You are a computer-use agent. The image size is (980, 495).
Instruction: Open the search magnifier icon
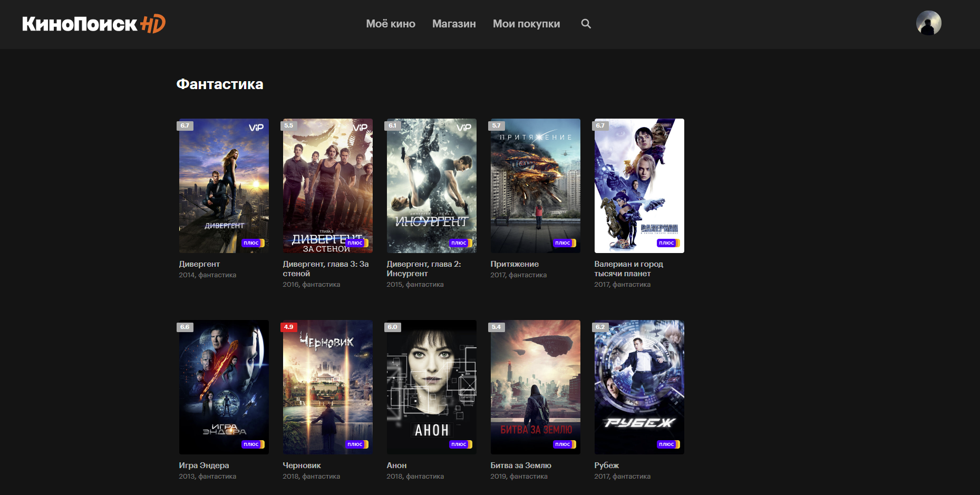pos(586,24)
